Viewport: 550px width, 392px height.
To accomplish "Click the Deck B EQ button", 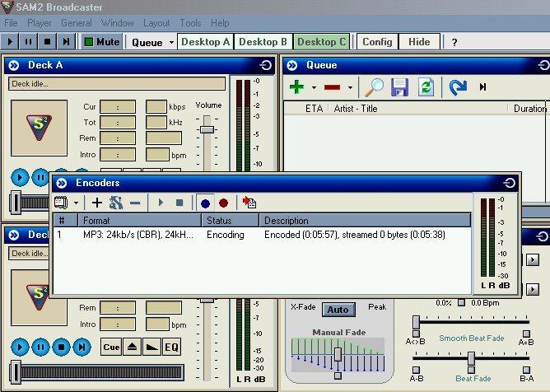I will pos(172,347).
